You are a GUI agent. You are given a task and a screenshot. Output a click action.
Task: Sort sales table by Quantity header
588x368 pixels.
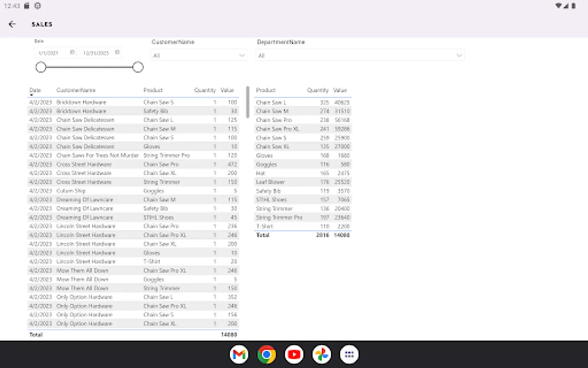(x=205, y=90)
